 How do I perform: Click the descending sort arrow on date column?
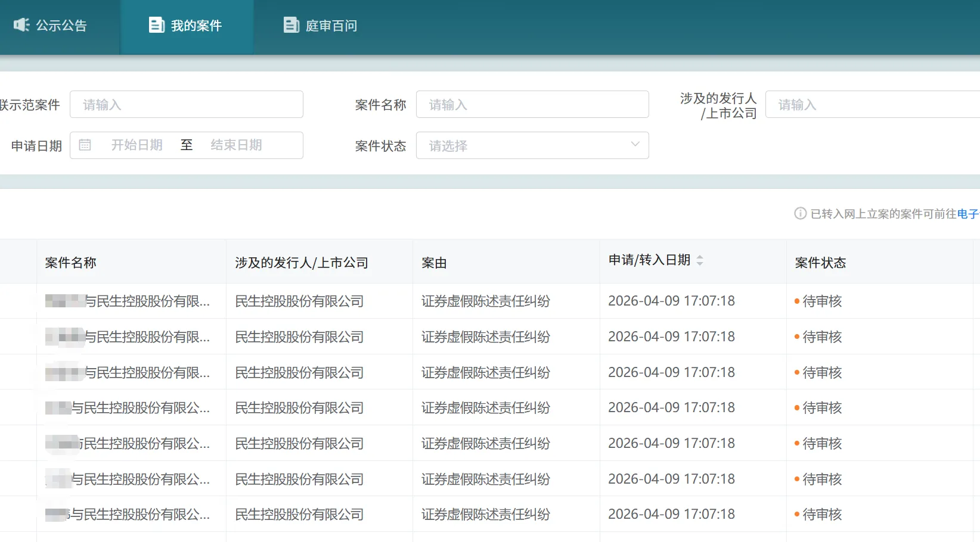coord(700,263)
